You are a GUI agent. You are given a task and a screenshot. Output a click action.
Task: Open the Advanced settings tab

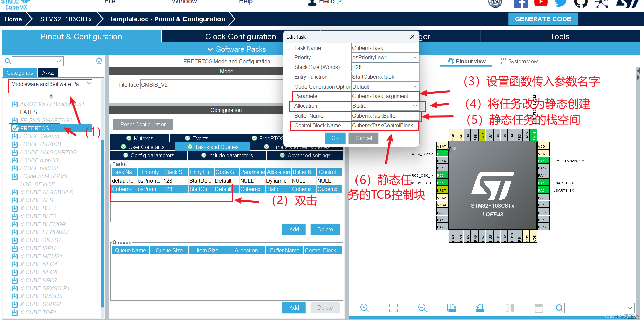pyautogui.click(x=305, y=155)
